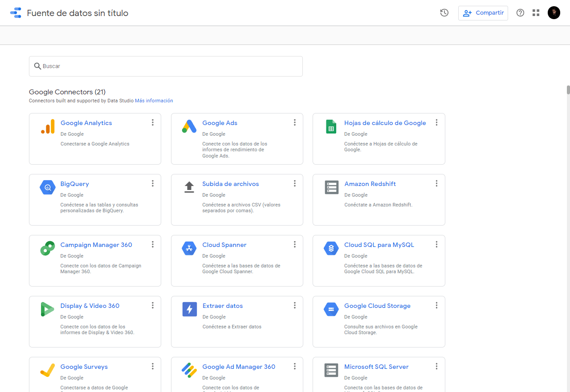Viewport: 570px width, 392px height.
Task: Click the Data Studio logo icon
Action: (x=16, y=13)
